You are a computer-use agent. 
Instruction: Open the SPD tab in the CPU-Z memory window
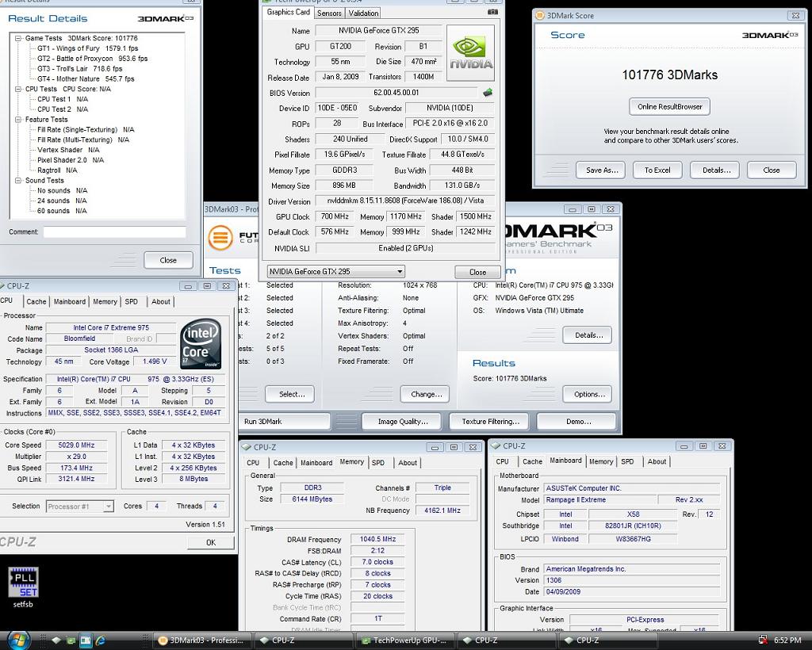point(378,463)
